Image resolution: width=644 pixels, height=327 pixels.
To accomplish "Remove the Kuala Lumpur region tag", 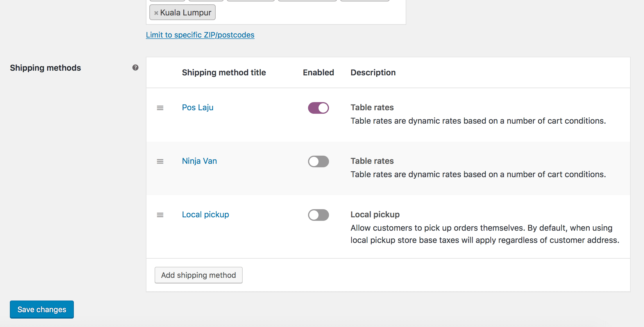I will [x=156, y=13].
